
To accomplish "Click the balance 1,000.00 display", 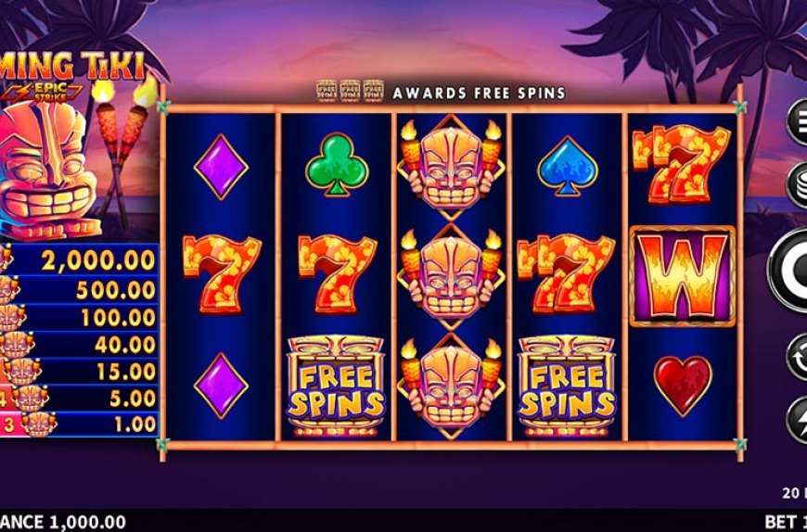I will coord(63,522).
